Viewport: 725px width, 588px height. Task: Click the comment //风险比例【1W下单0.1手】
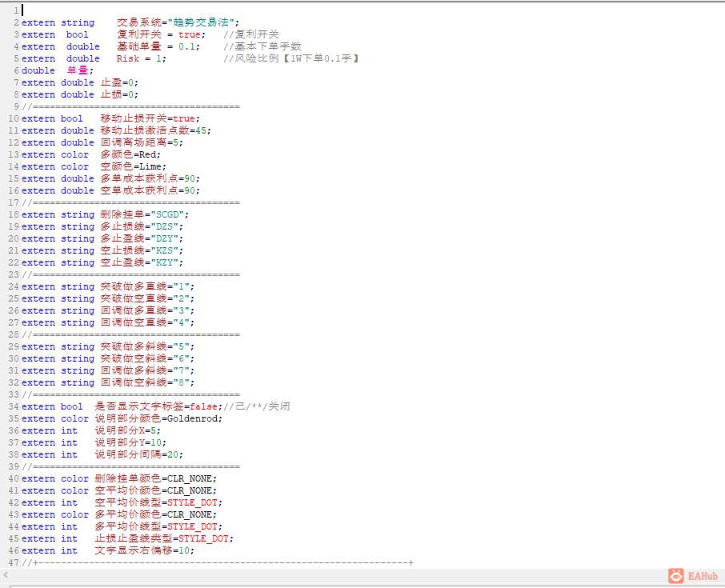tap(292, 58)
